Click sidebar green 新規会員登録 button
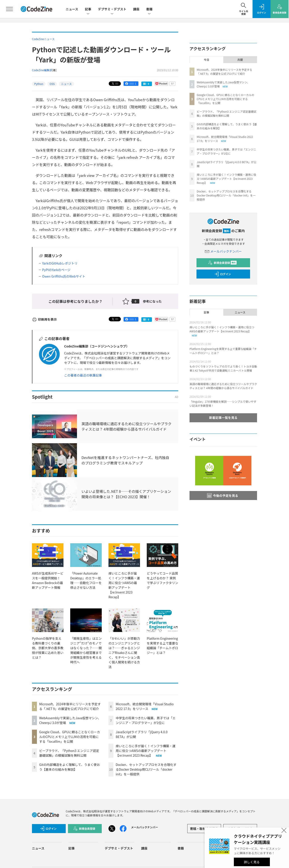Screen dimensions: 289x868 [x=223, y=263]
